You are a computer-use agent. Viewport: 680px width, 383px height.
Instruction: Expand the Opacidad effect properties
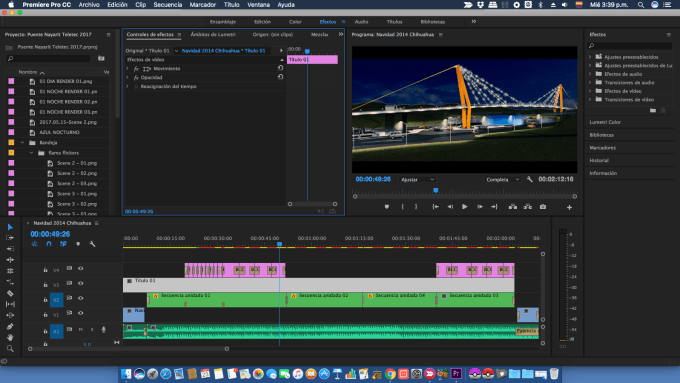click(128, 77)
